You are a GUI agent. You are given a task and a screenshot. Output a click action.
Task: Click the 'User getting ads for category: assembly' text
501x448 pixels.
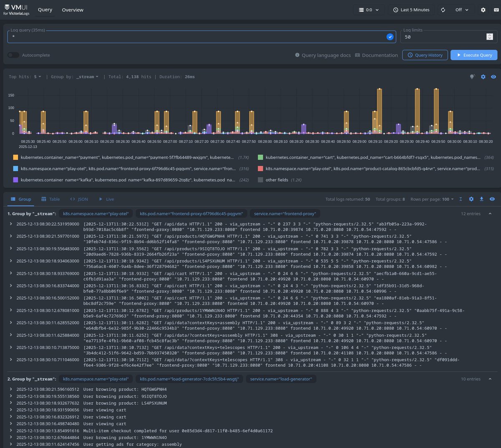tap(132, 444)
